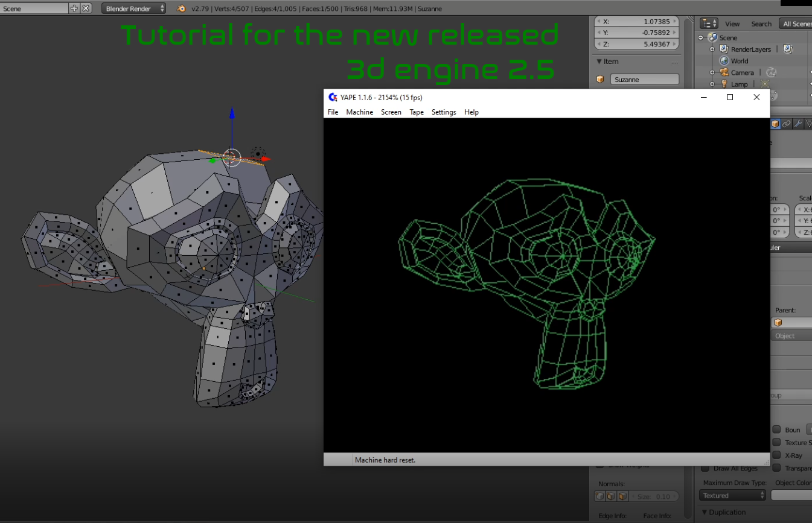Click the Suzanne object name field
Screen dimensions: 812x523
(644, 80)
